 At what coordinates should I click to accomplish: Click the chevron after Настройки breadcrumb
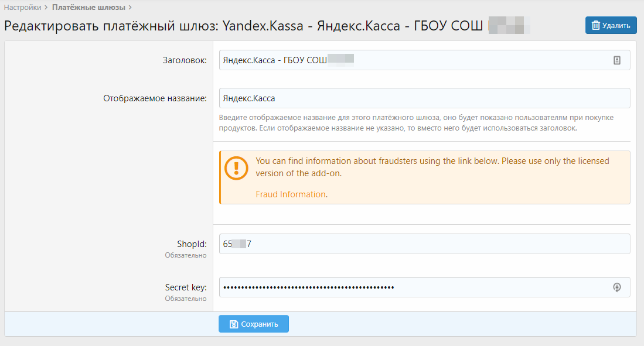pyautogui.click(x=46, y=8)
